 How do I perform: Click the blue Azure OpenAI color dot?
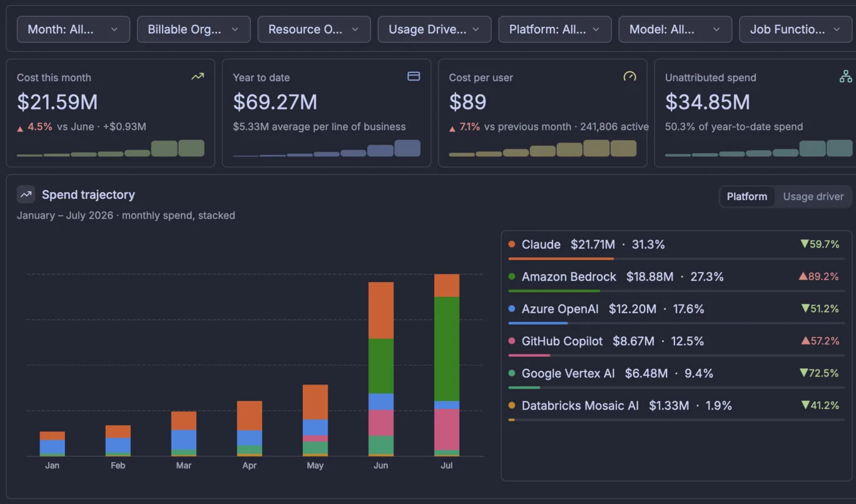(x=512, y=309)
